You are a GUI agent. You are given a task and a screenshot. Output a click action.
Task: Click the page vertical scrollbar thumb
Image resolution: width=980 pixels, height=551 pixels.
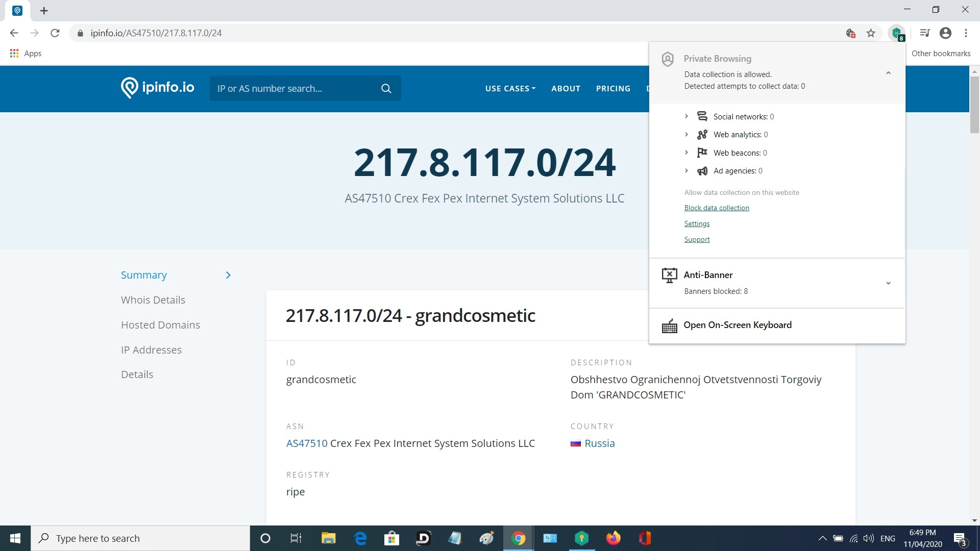coord(974,105)
